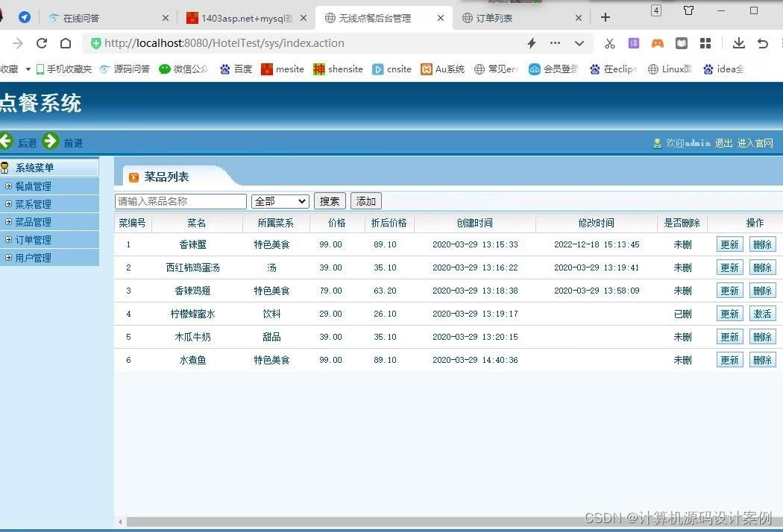
Task: Click 删除 for 香辣鸡翅 row
Action: 763,291
